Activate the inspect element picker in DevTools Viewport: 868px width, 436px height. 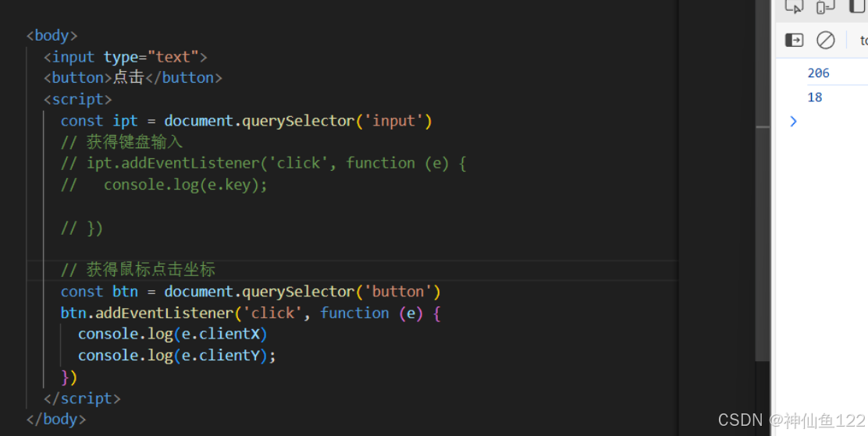click(x=794, y=6)
